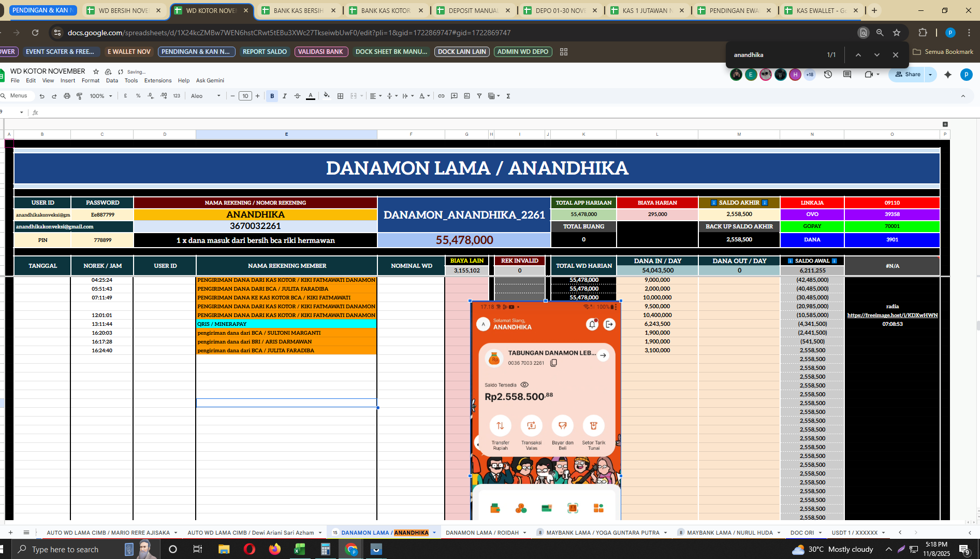This screenshot has width=980, height=559.
Task: Click Ask Gemini
Action: click(210, 81)
